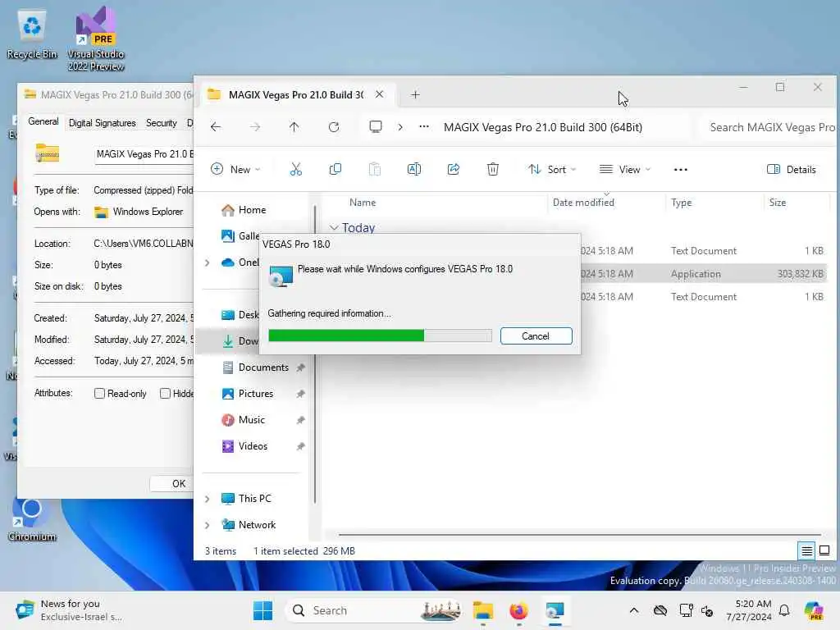This screenshot has height=630, width=840.
Task: Select the Application row of 303,832 KB
Action: click(703, 274)
